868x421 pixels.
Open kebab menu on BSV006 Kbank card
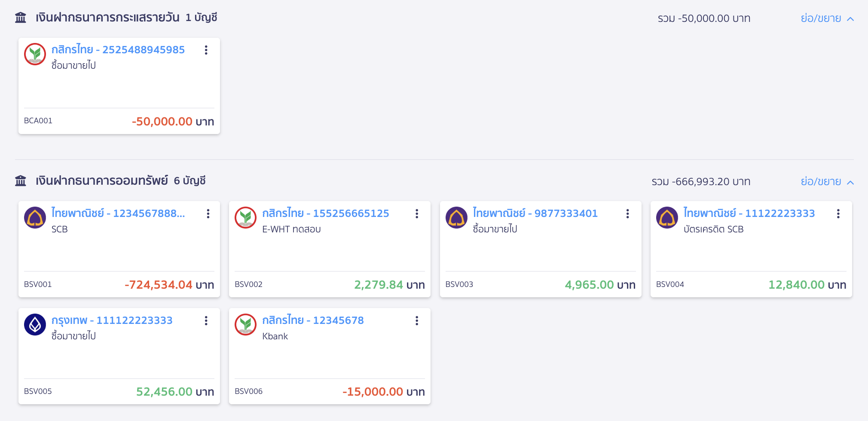coord(417,321)
